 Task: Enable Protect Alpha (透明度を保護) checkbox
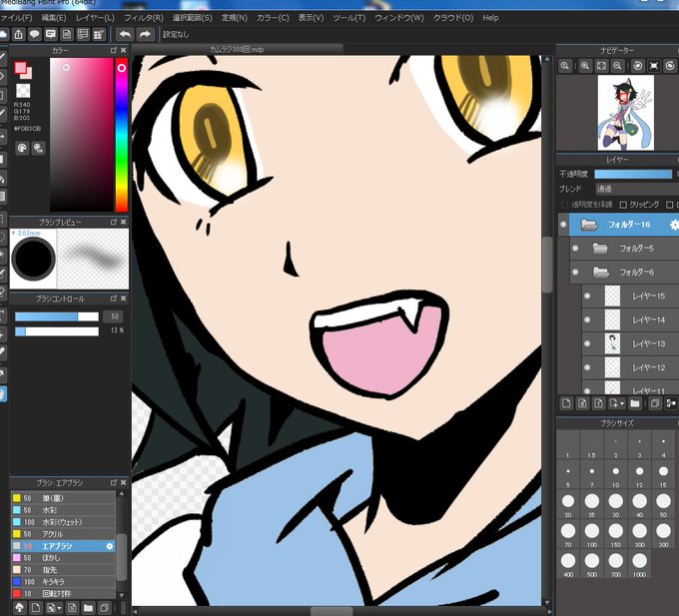pyautogui.click(x=564, y=205)
